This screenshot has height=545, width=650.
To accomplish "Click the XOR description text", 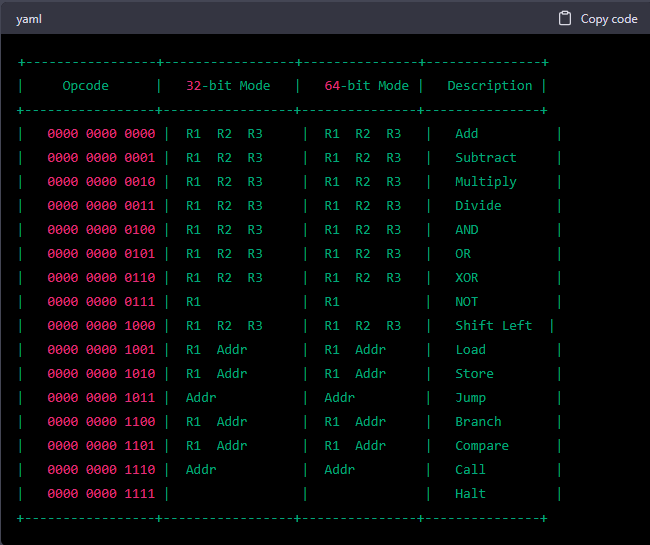I will [466, 278].
